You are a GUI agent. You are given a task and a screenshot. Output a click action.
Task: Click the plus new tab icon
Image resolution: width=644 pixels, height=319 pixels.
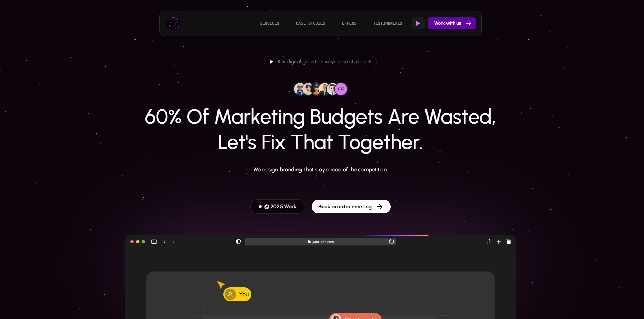[499, 242]
